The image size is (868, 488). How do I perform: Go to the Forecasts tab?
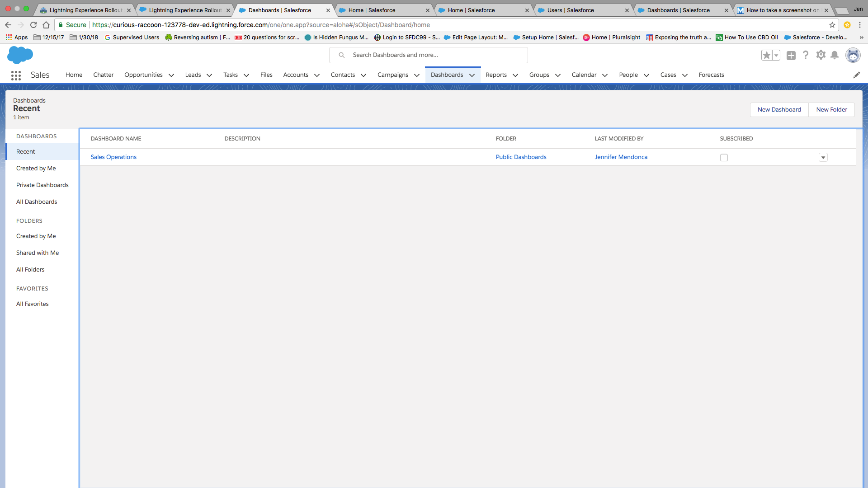[711, 75]
